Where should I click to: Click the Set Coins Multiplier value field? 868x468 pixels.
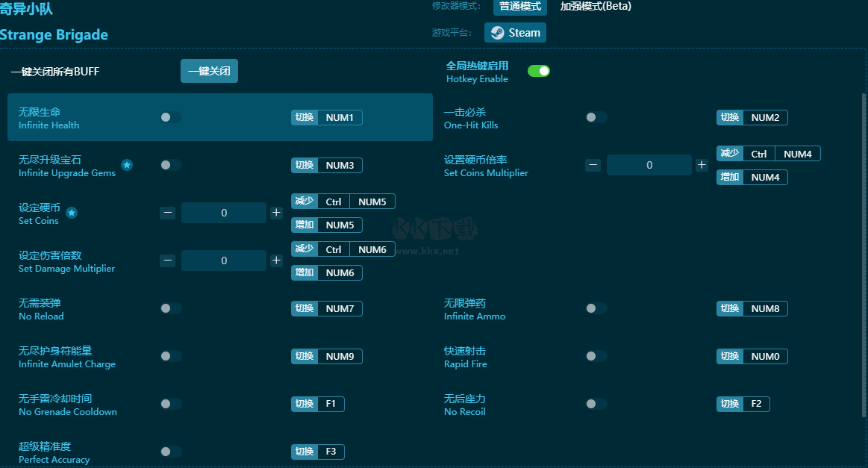click(x=649, y=165)
